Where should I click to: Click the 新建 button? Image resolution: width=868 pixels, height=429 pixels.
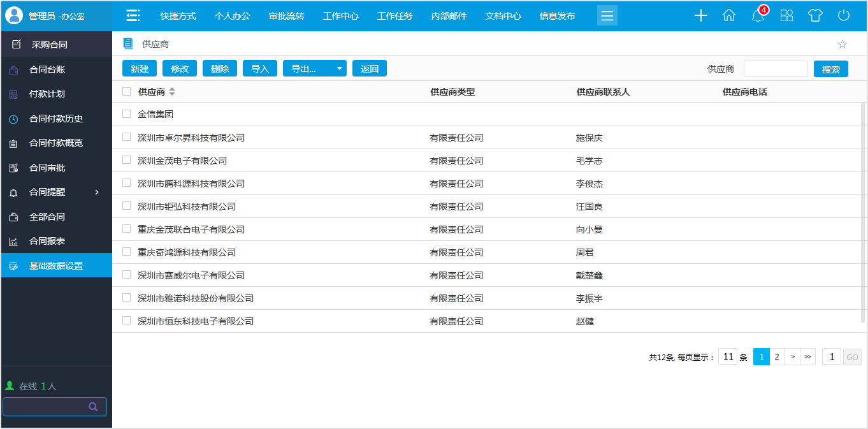pos(139,68)
